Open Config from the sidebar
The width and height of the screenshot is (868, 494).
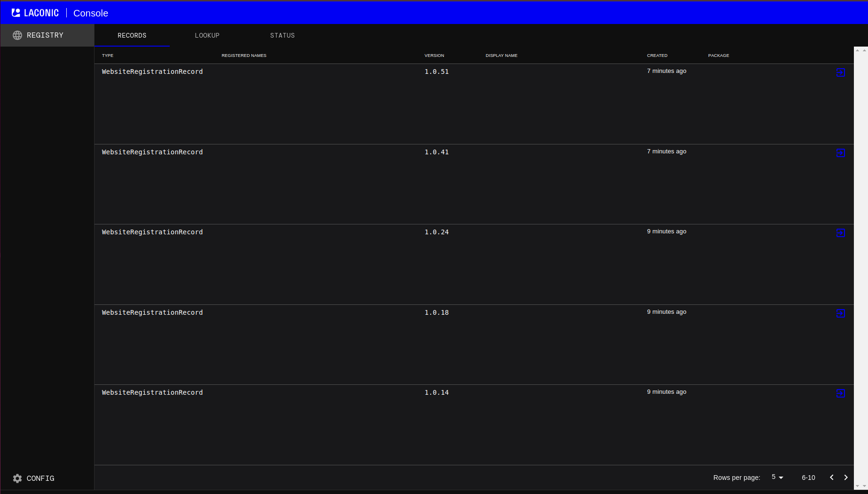coord(40,478)
